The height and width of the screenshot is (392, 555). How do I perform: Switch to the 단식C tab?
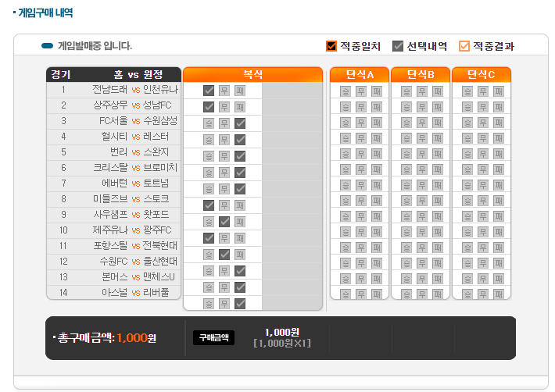coord(482,75)
